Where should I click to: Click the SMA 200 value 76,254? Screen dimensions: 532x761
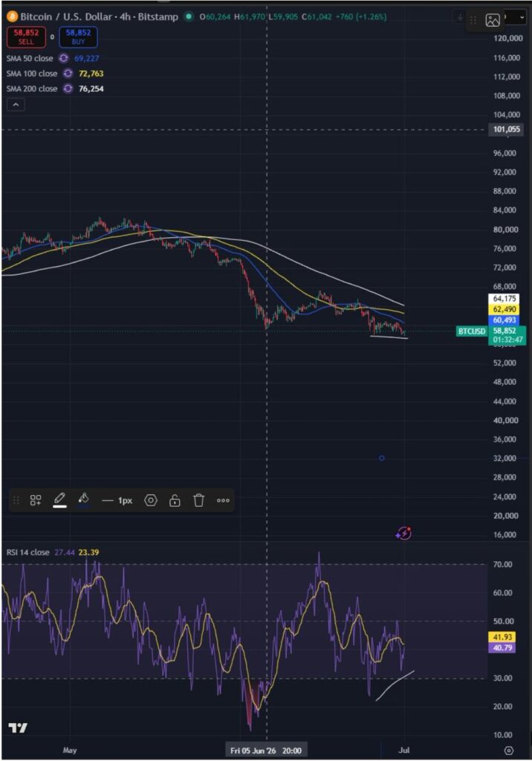[x=91, y=89]
